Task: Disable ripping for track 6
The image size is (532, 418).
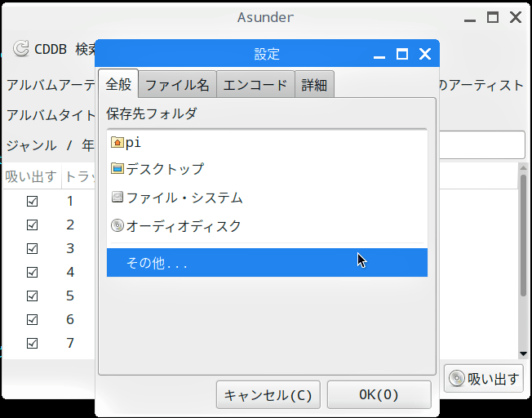Action: click(33, 319)
